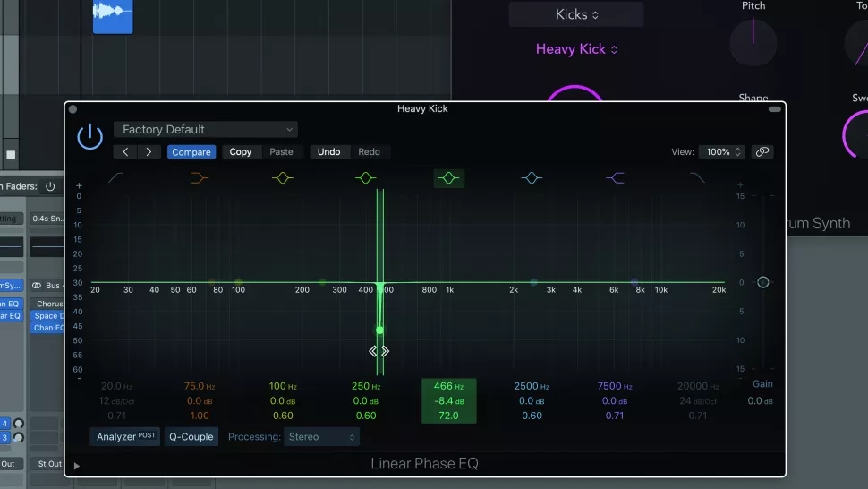Click the Undo button
This screenshot has width=868, height=489.
(328, 152)
